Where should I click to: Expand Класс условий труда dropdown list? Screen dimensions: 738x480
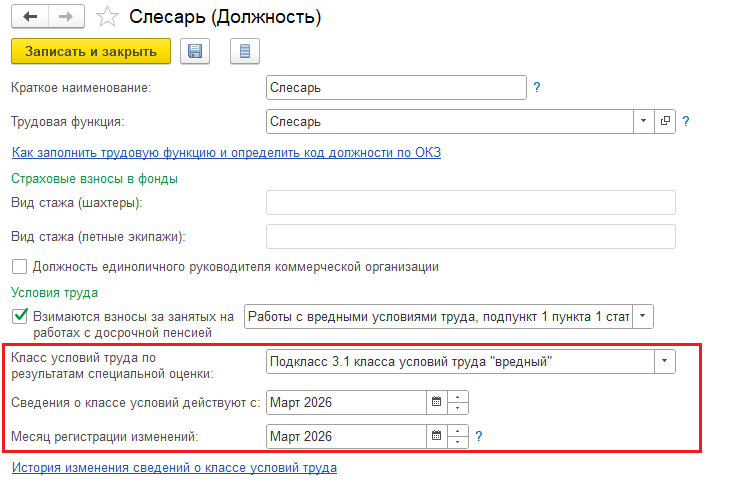(664, 361)
